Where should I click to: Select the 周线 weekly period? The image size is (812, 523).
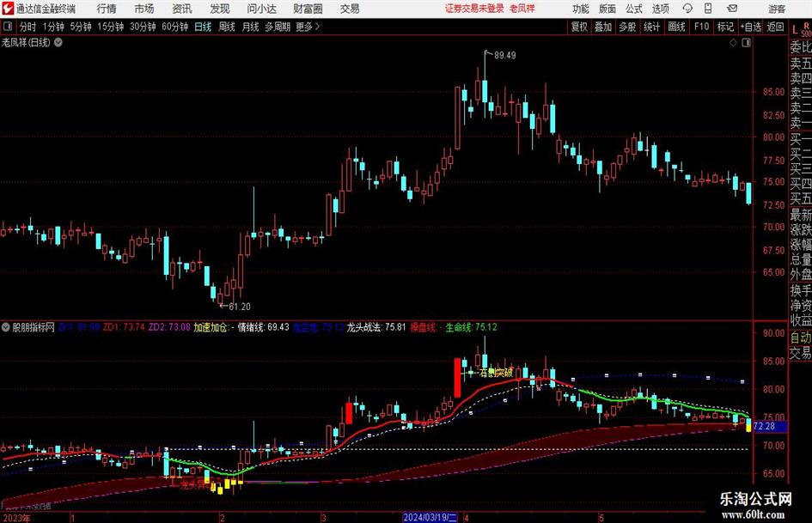point(226,27)
